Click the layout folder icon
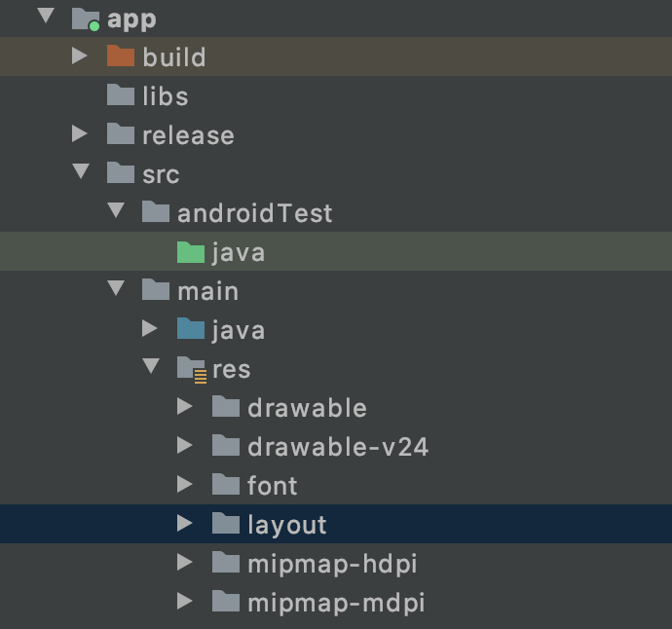This screenshot has height=629, width=672. [x=226, y=524]
